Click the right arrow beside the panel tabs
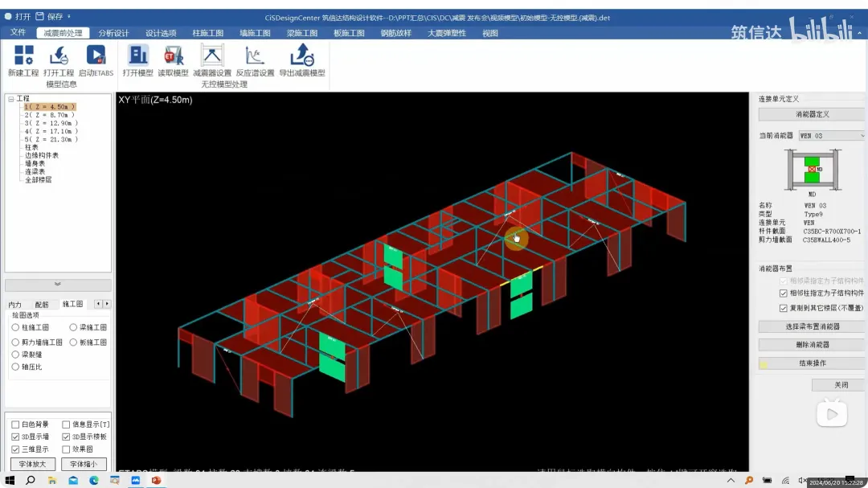Viewport: 868px width, 488px height. pos(107,304)
